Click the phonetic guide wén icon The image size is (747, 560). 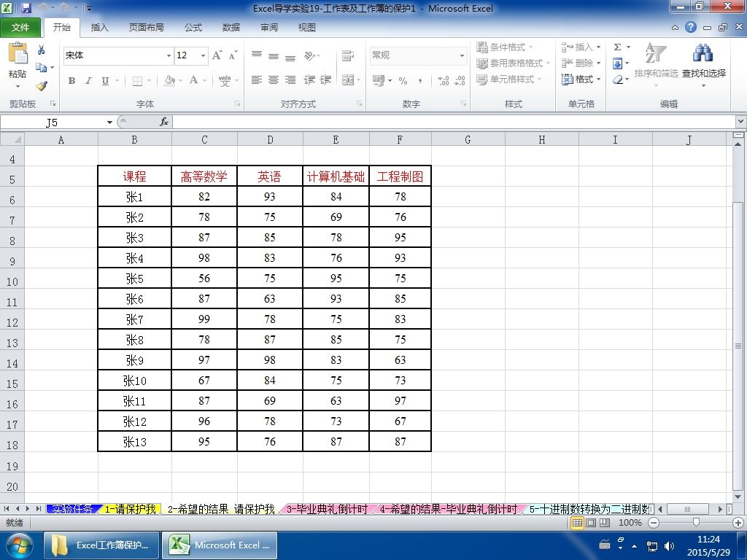[x=225, y=80]
